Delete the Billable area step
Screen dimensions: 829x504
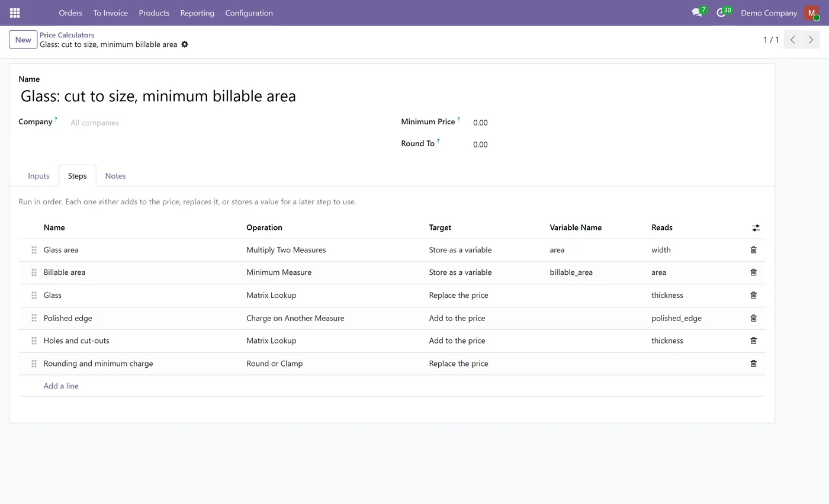(753, 272)
